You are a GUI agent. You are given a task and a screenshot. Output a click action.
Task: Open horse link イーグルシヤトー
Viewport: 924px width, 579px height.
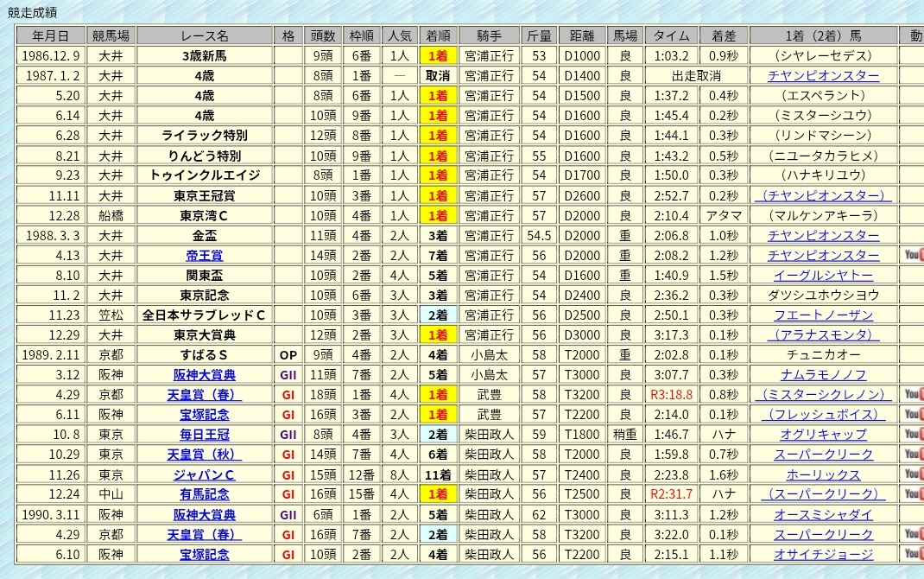point(823,275)
